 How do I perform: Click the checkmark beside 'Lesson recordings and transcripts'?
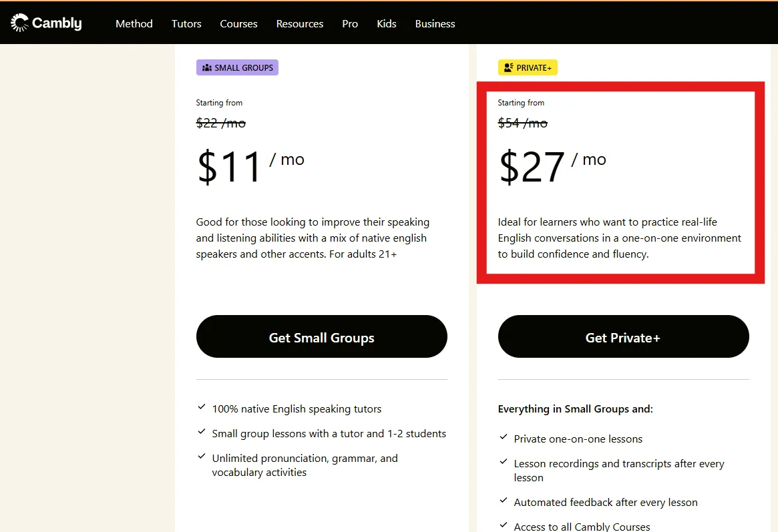click(x=504, y=462)
